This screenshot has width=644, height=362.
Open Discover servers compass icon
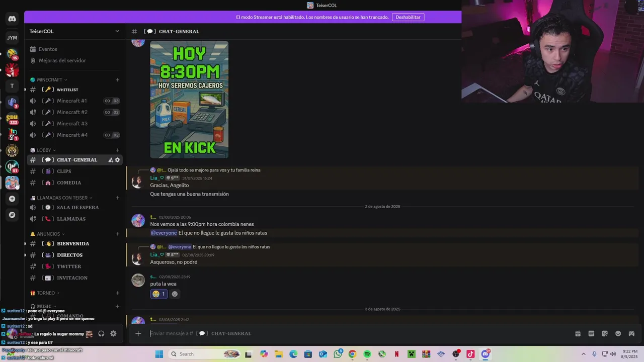click(x=12, y=215)
